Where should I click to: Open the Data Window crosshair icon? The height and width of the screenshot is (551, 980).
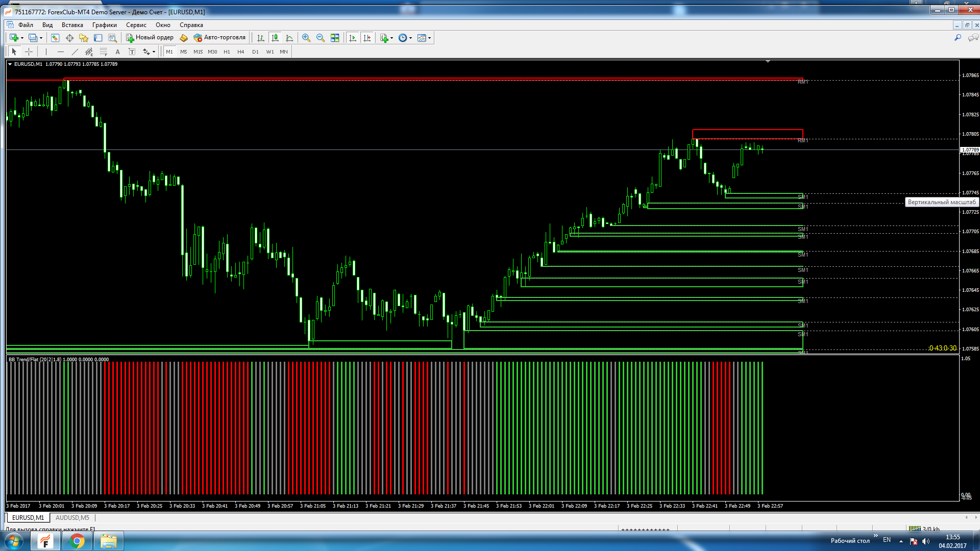(x=69, y=38)
